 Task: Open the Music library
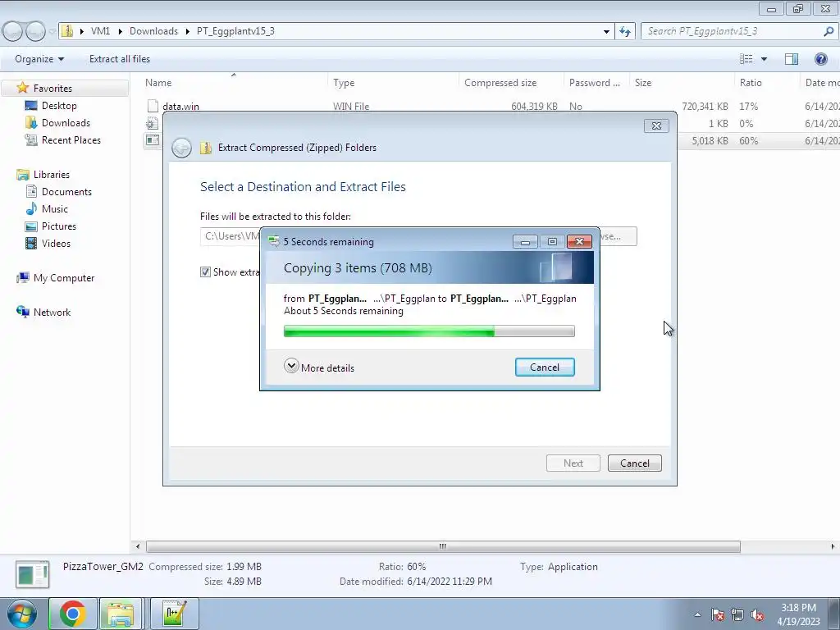coord(55,209)
